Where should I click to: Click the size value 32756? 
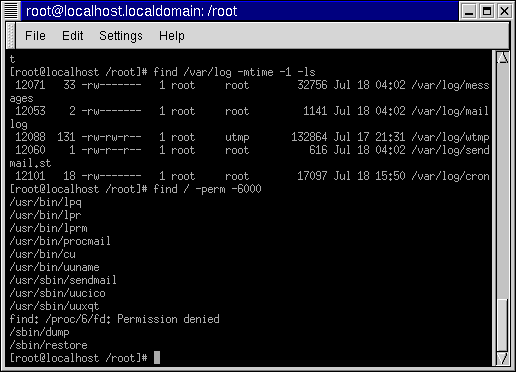click(x=312, y=85)
